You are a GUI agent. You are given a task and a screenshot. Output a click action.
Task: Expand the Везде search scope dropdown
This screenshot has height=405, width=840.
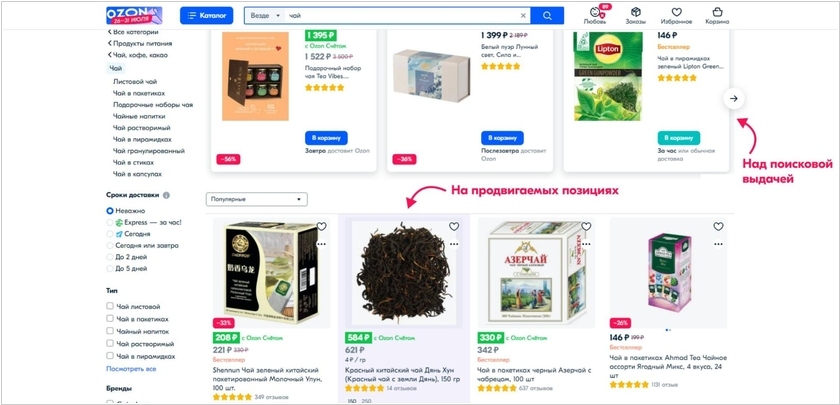265,16
